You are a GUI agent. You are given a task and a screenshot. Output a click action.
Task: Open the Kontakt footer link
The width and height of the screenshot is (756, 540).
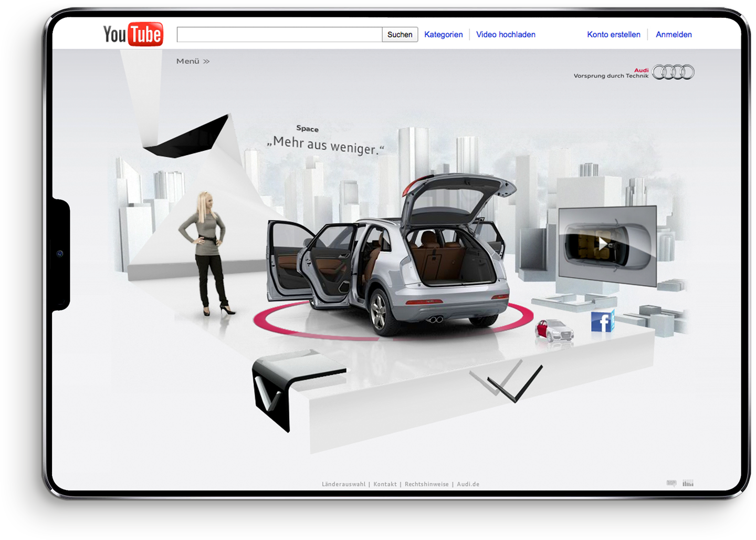tap(385, 484)
